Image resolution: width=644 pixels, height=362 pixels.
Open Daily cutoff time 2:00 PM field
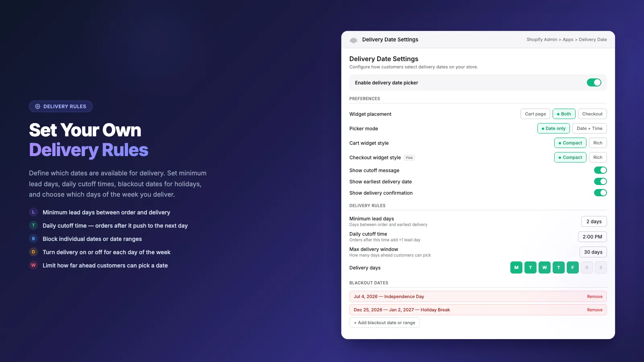click(592, 237)
